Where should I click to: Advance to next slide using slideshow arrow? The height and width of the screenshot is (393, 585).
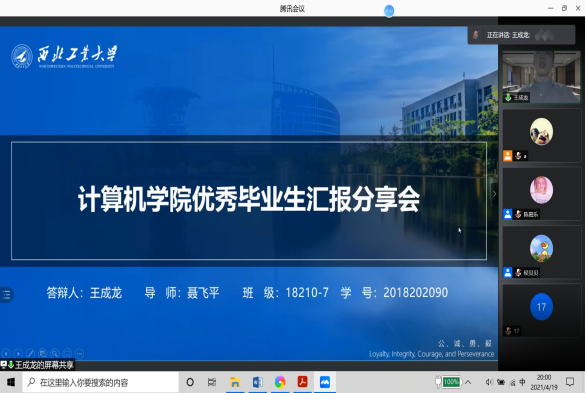pyautogui.click(x=18, y=353)
